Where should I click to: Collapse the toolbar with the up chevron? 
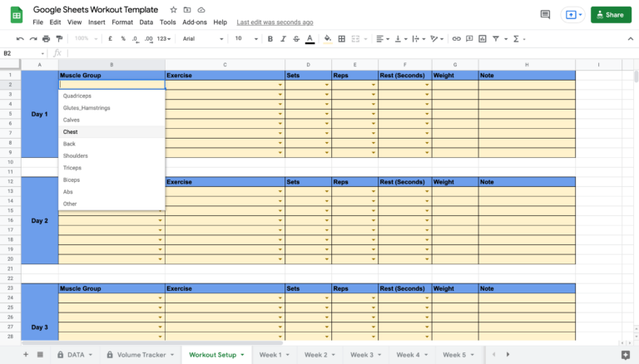point(631,39)
